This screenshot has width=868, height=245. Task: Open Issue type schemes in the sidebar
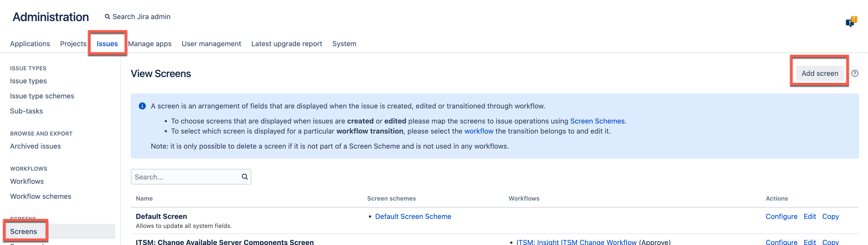pos(42,96)
